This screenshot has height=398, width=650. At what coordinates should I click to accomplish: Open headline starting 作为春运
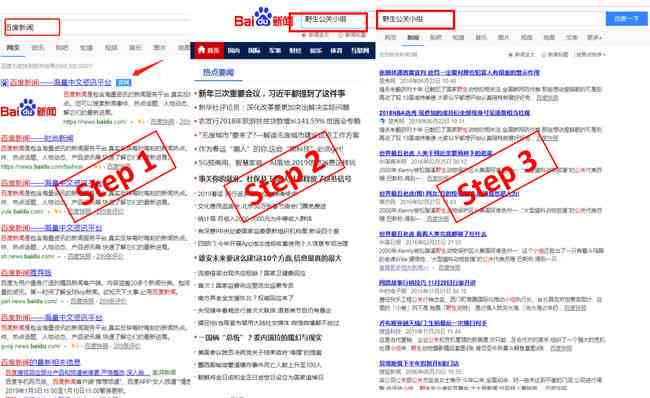click(270, 149)
